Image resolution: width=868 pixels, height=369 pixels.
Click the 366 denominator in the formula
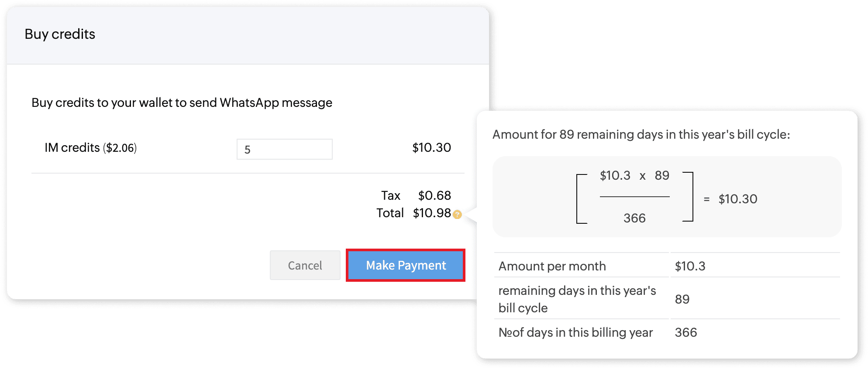tap(634, 218)
